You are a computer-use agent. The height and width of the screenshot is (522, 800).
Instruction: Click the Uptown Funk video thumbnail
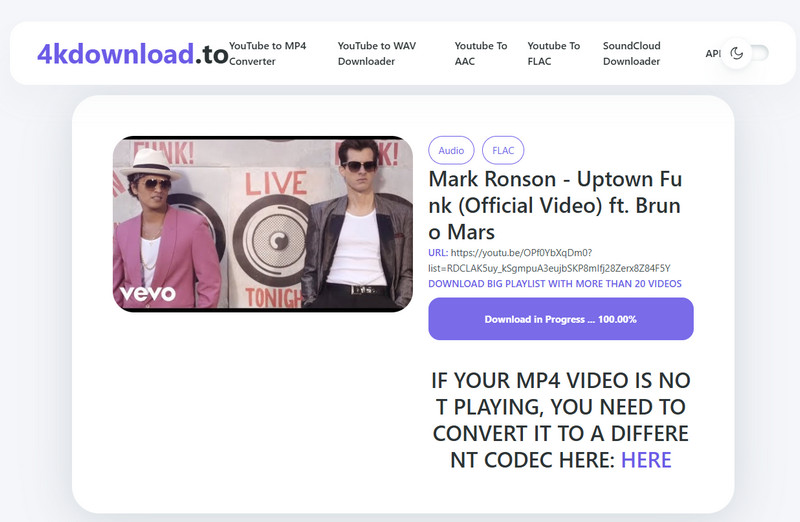coord(263,224)
